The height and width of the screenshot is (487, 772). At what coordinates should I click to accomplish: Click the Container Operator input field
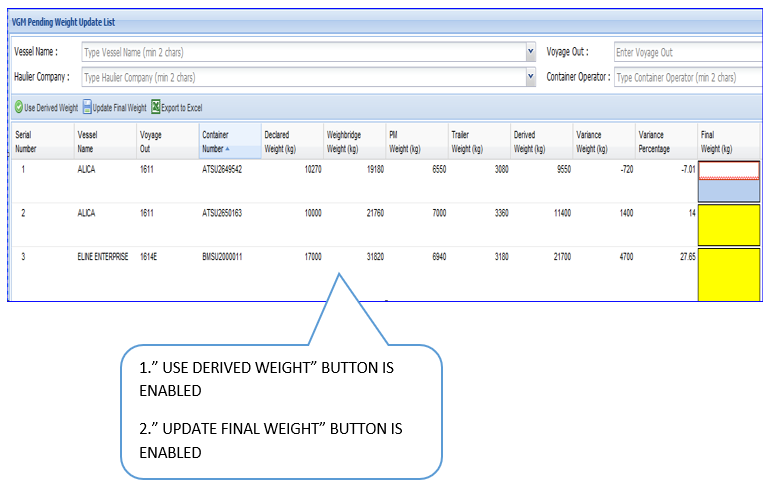coord(687,77)
